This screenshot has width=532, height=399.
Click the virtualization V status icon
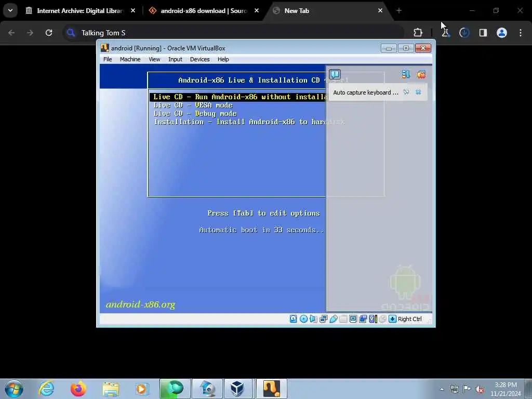tap(373, 319)
